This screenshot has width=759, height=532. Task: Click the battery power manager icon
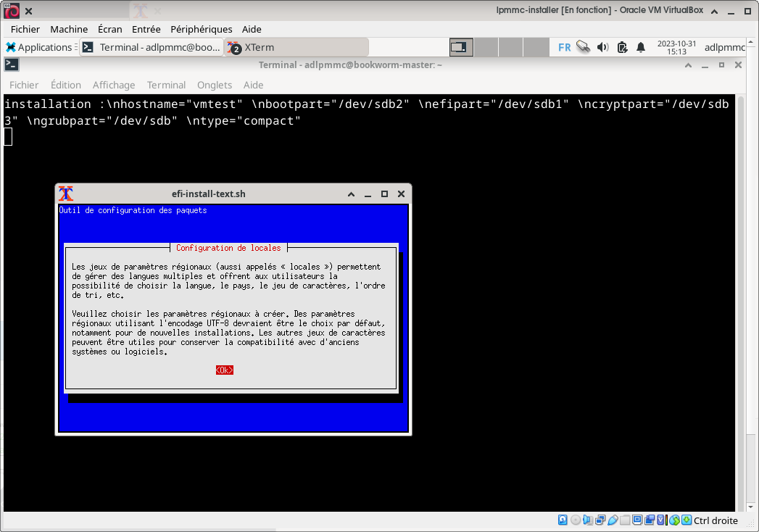622,47
